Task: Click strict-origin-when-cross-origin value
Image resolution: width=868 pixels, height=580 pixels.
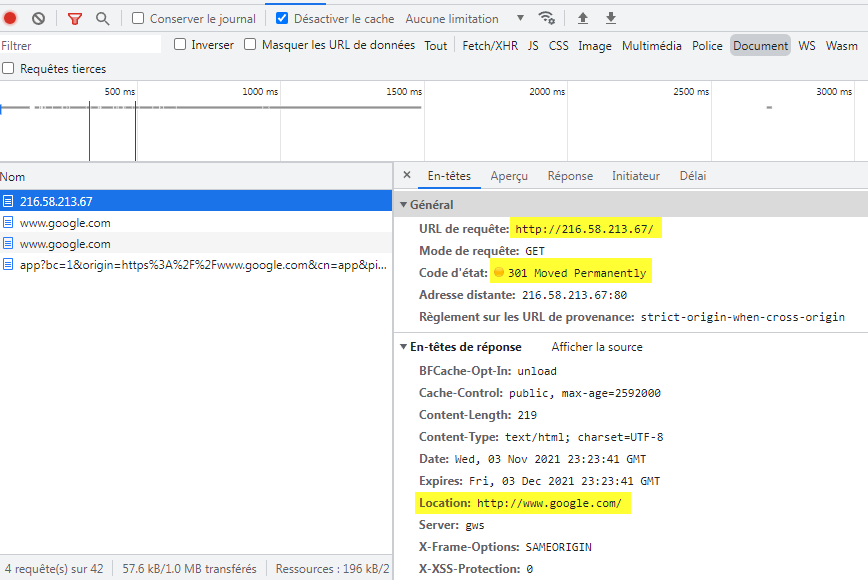Action: pyautogui.click(x=743, y=317)
